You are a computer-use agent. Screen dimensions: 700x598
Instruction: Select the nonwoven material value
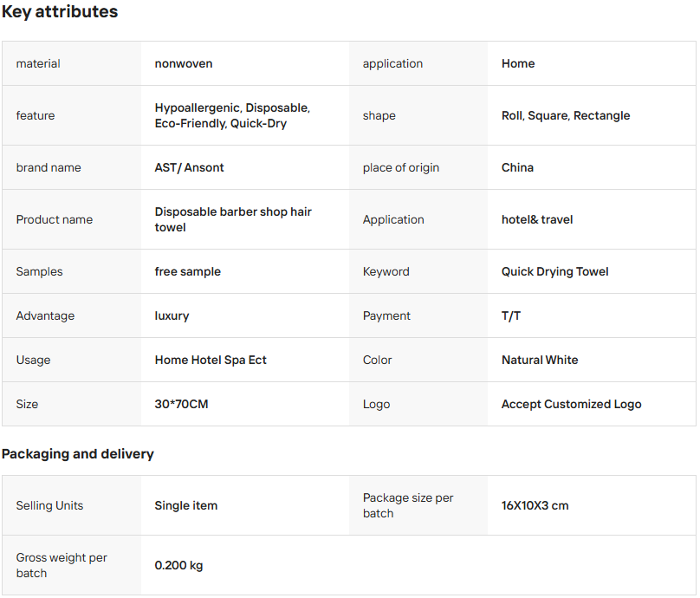coord(184,63)
